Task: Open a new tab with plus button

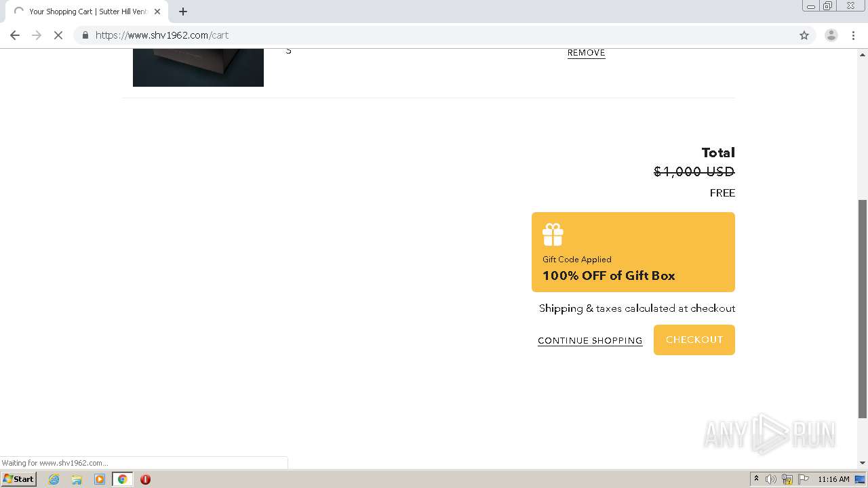Action: (183, 12)
